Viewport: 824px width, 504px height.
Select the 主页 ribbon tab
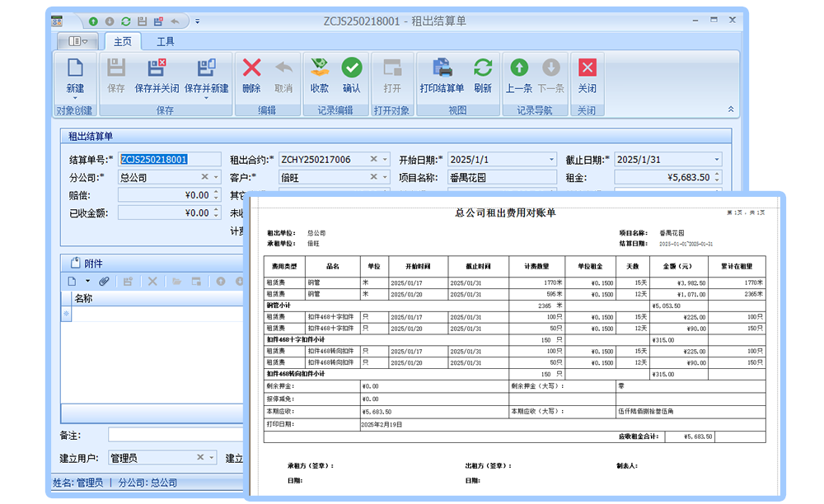[x=123, y=41]
